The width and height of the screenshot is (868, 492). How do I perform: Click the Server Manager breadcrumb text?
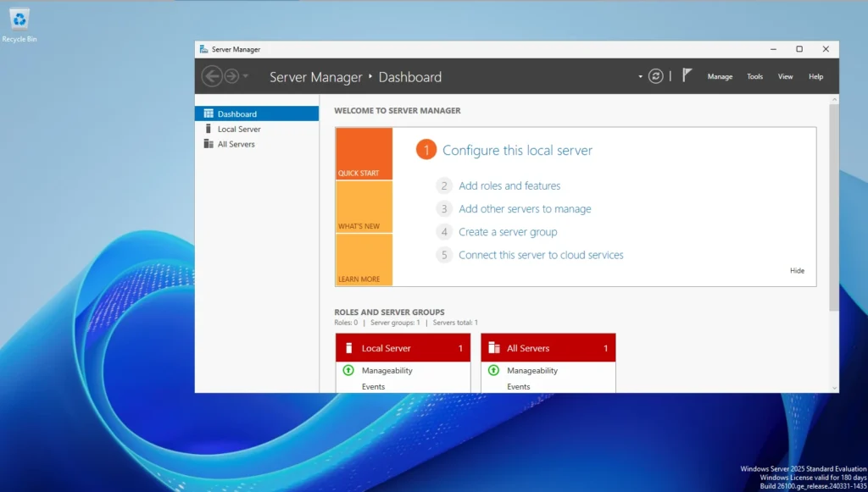[315, 77]
